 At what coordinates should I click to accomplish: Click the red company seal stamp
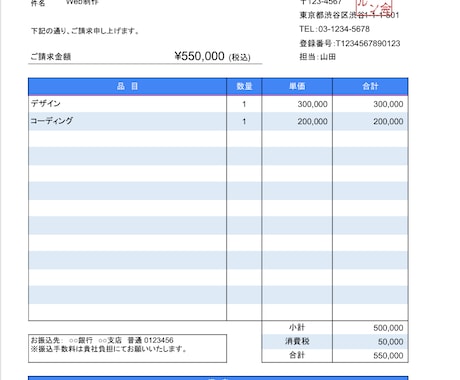[374, 7]
